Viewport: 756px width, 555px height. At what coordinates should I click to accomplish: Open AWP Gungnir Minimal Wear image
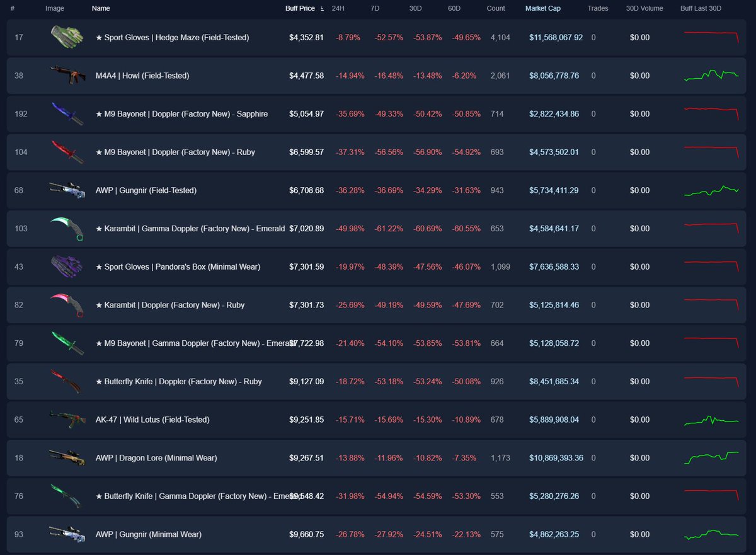pyautogui.click(x=67, y=534)
